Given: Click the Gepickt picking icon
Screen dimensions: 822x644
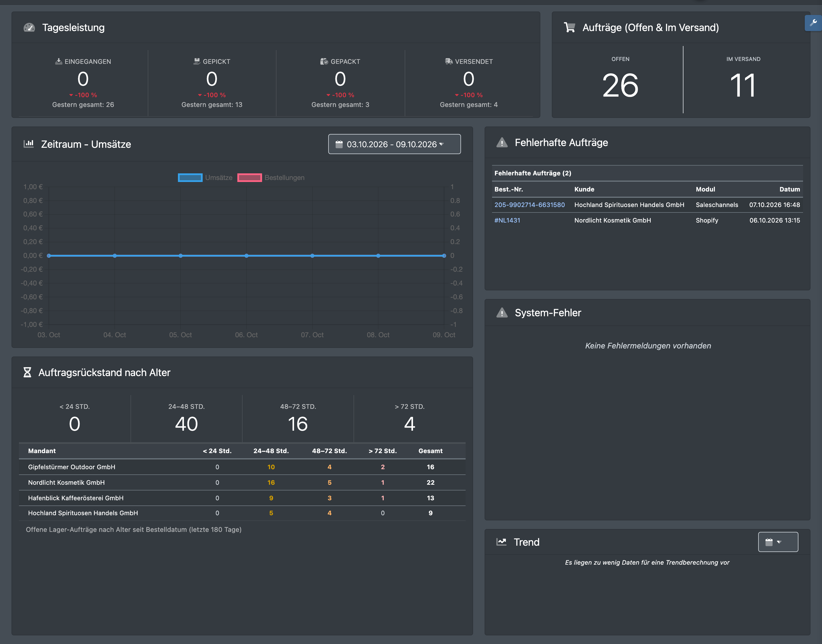Looking at the screenshot, I should pyautogui.click(x=197, y=62).
